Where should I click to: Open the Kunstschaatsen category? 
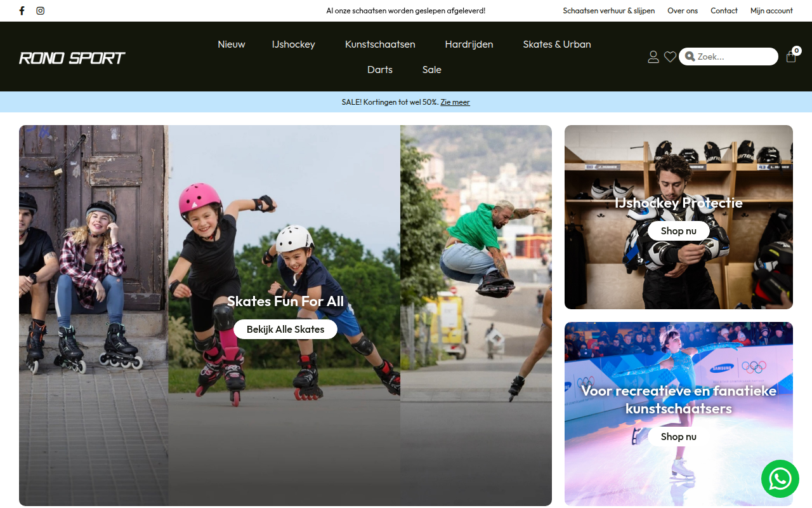380,44
